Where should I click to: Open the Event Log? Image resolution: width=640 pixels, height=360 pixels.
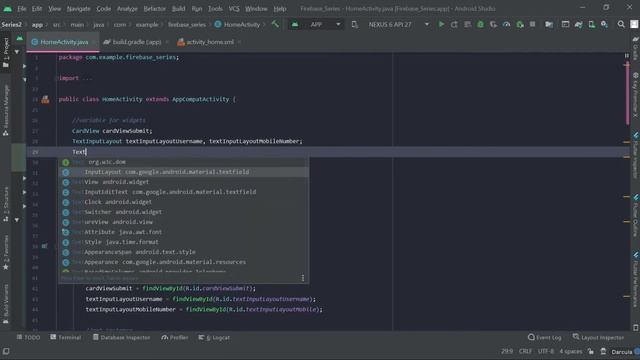(544, 337)
